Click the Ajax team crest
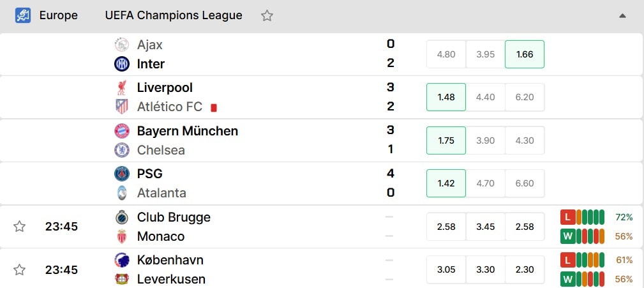 point(121,44)
